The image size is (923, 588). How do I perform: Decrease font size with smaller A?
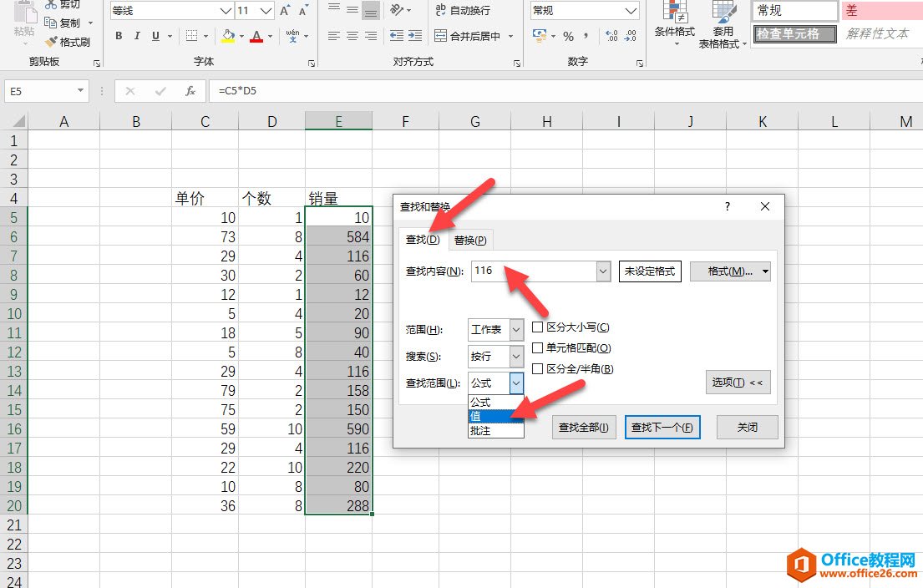[x=303, y=11]
